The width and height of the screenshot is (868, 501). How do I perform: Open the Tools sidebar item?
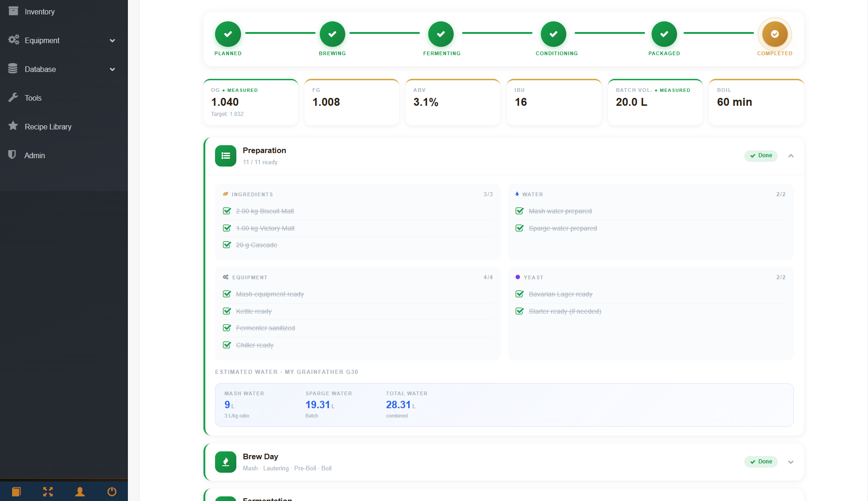pos(64,98)
